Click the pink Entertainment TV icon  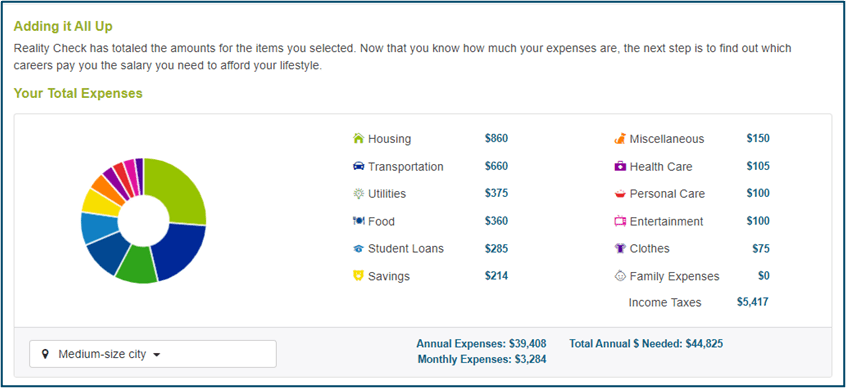point(620,221)
